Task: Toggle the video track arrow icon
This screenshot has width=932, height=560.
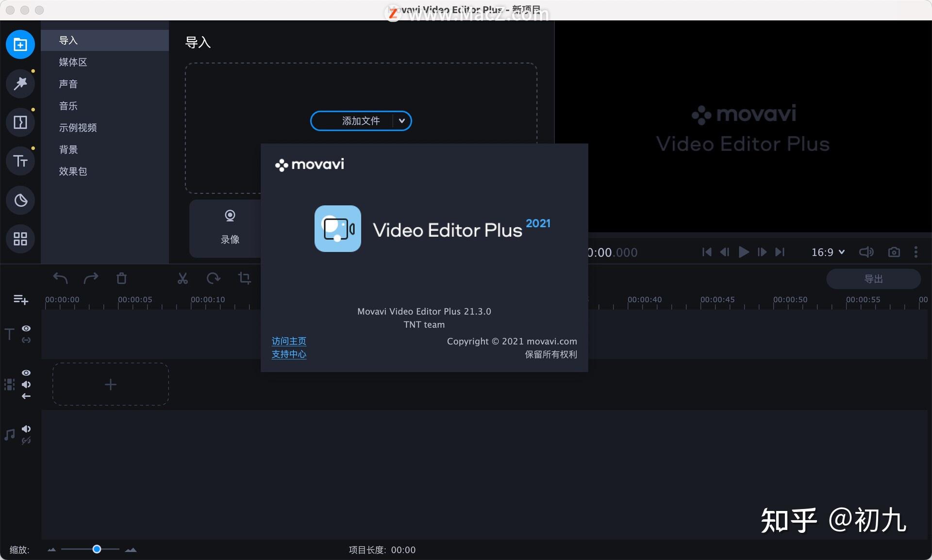Action: (26, 396)
